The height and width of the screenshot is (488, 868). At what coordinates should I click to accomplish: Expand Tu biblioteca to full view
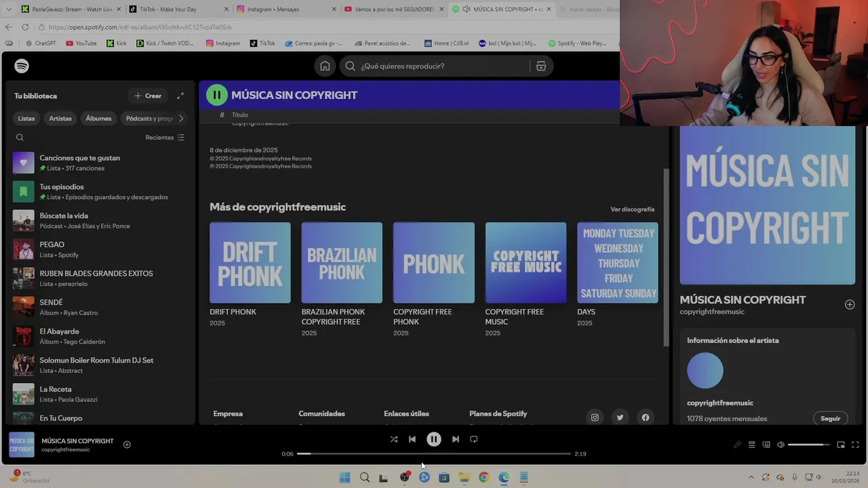[x=180, y=96]
